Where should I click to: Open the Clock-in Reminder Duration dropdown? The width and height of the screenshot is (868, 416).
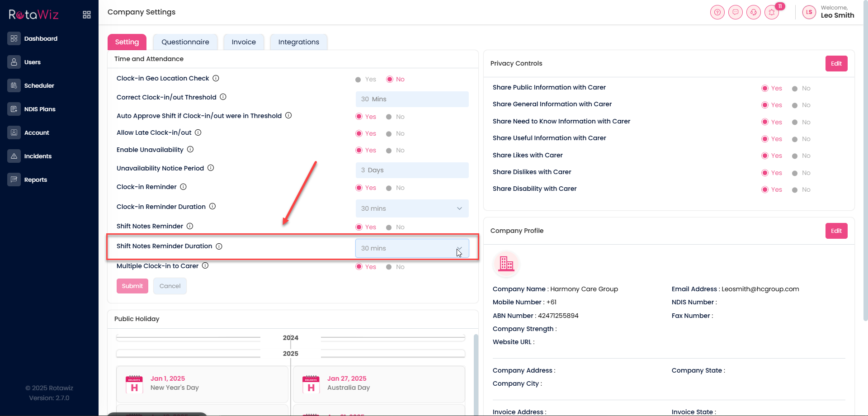tap(412, 208)
